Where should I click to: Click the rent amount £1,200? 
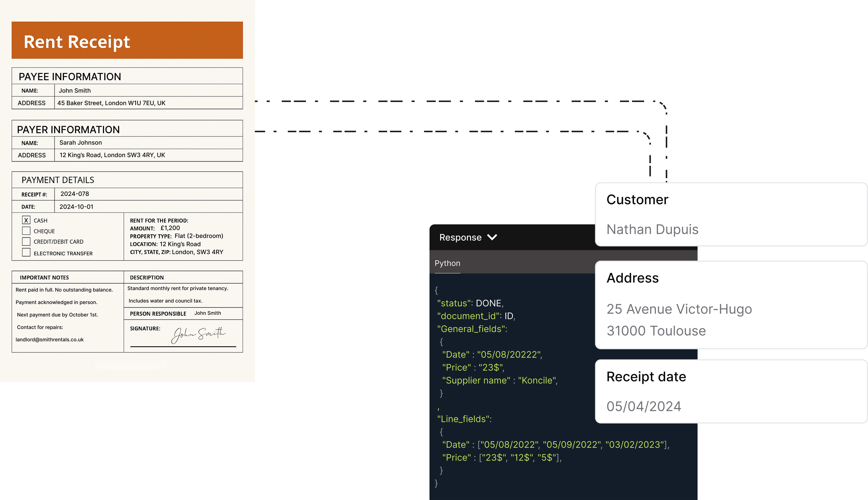[170, 228]
